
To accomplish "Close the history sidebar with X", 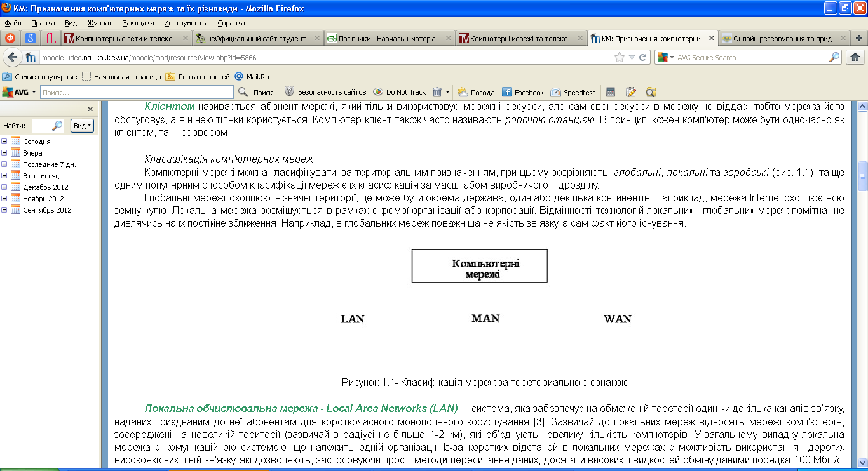I will pos(90,109).
